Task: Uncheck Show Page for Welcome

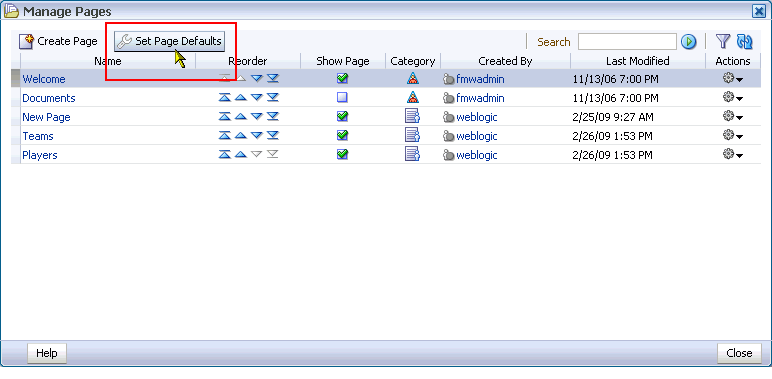Action: point(342,78)
